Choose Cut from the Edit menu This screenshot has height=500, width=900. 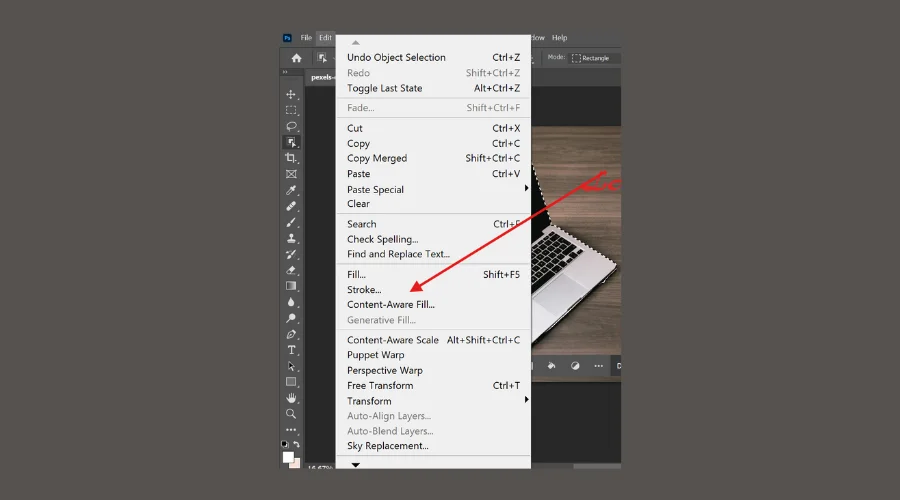coord(433,129)
